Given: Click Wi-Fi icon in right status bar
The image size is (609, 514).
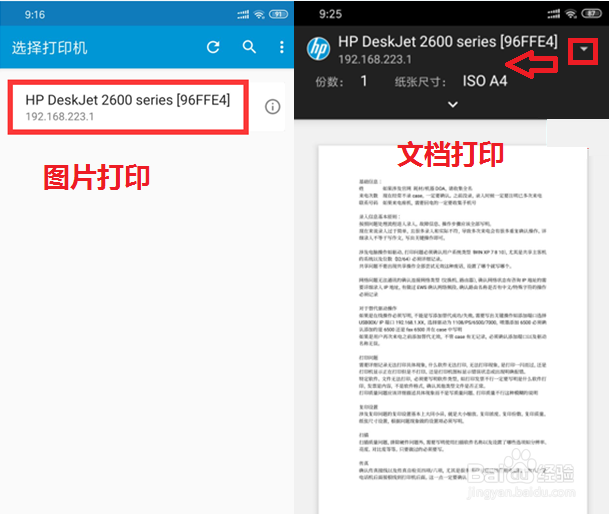Looking at the screenshot, I should (571, 14).
